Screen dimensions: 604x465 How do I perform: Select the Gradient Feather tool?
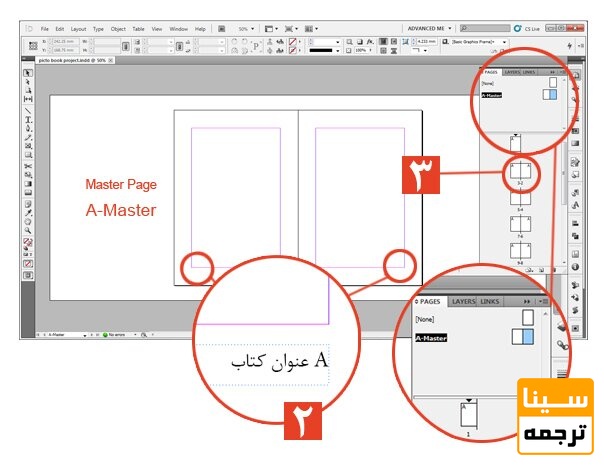(28, 193)
